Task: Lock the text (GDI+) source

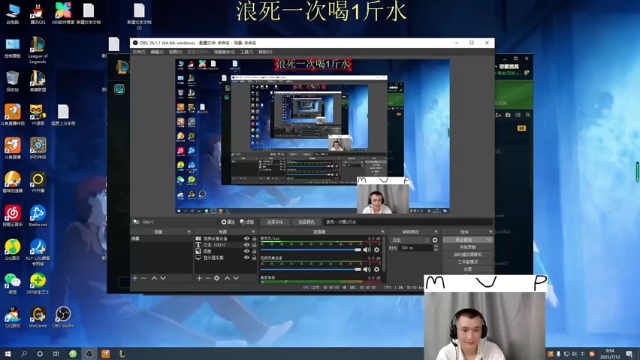Action: [x=254, y=245]
